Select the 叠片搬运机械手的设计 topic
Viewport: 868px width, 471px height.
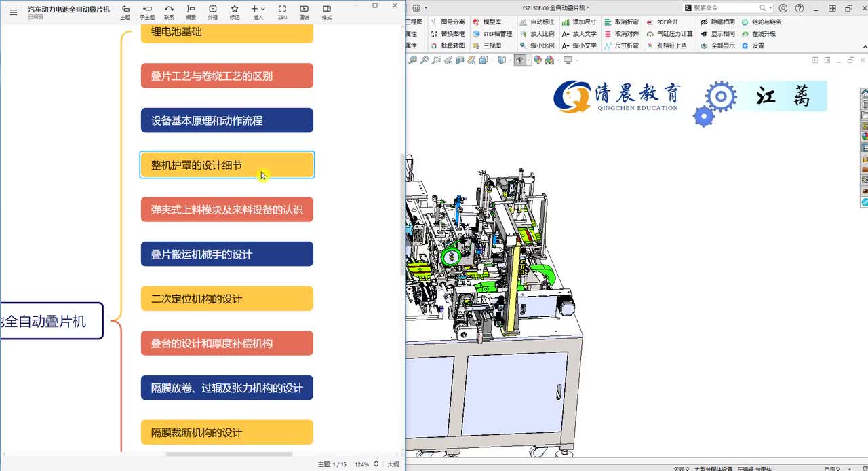[227, 255]
